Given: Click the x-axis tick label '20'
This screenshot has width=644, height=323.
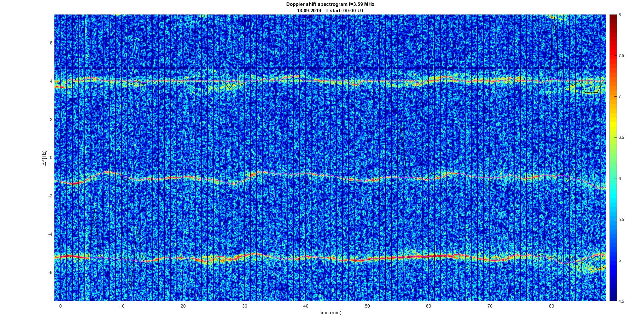Looking at the screenshot, I should point(183,306).
